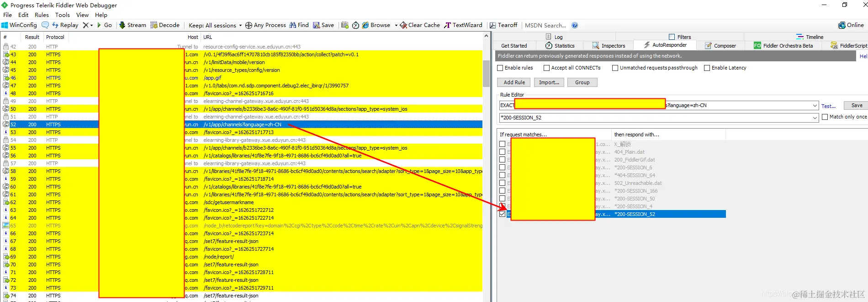Select session 62 /sdc/getusermarkname
The height and width of the screenshot is (302, 868).
tap(242, 202)
